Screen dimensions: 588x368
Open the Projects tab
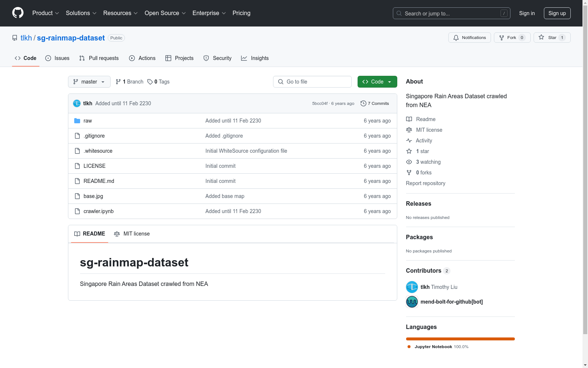pyautogui.click(x=179, y=58)
